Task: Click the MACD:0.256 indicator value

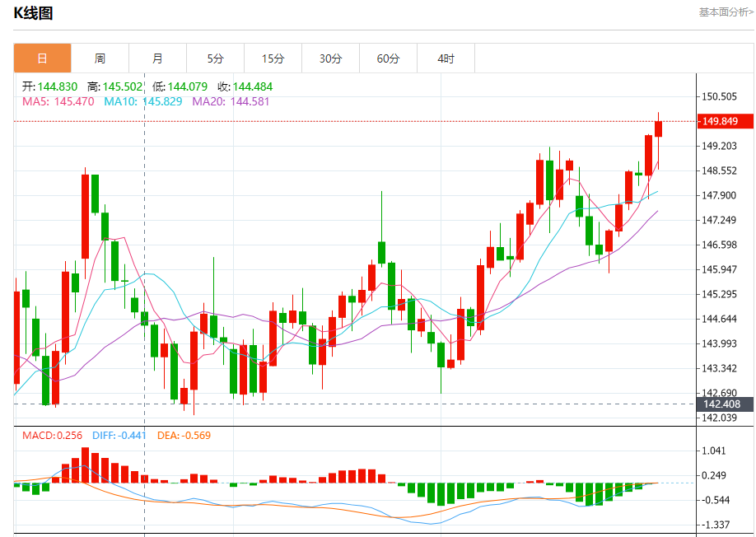Action: [x=52, y=436]
